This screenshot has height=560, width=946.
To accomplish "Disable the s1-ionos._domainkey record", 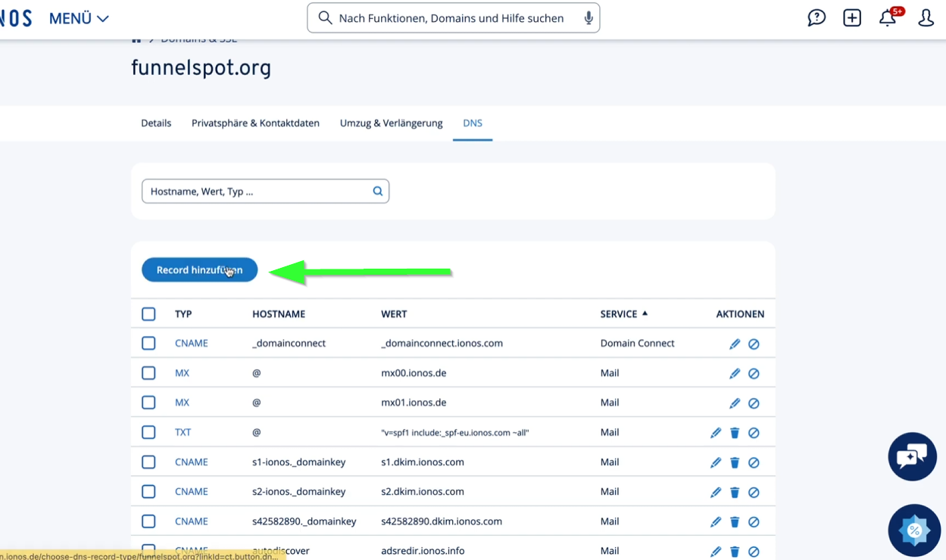I will tap(754, 462).
